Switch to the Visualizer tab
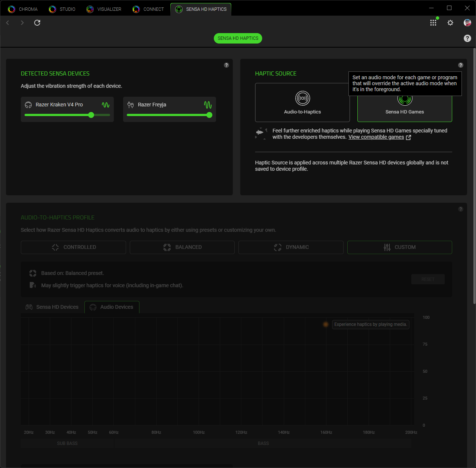 coord(104,9)
